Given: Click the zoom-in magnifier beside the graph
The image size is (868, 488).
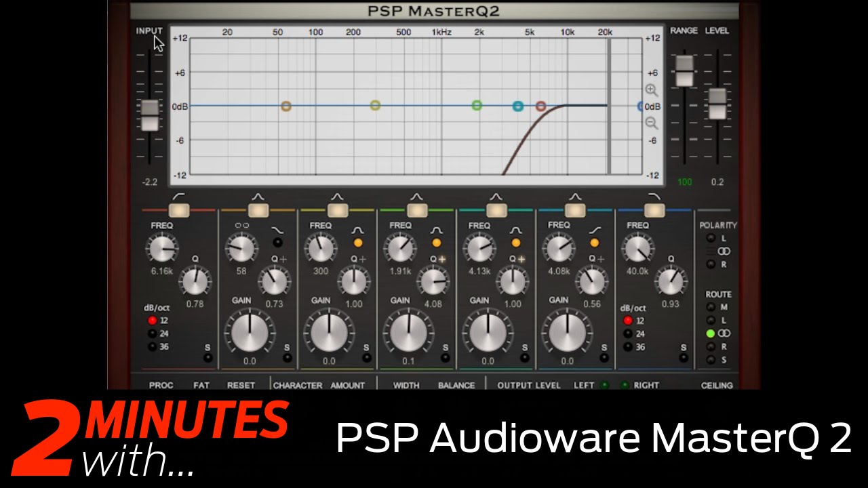Looking at the screenshot, I should [x=652, y=90].
